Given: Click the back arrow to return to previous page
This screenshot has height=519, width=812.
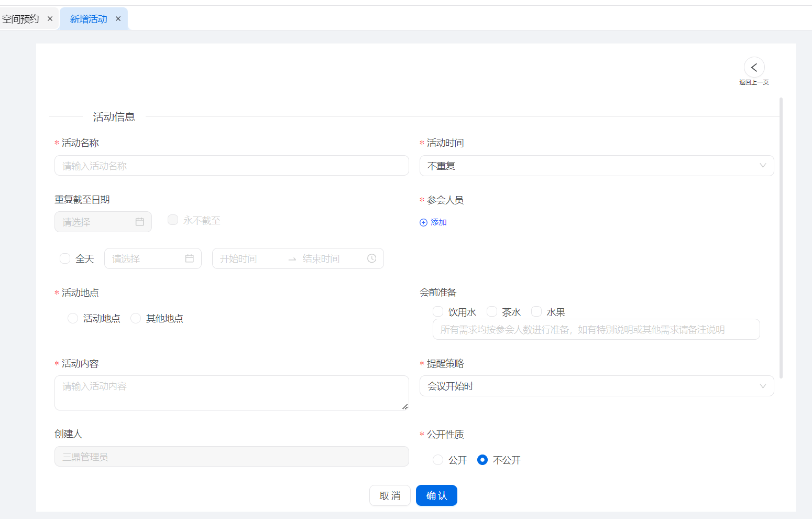Looking at the screenshot, I should 754,68.
